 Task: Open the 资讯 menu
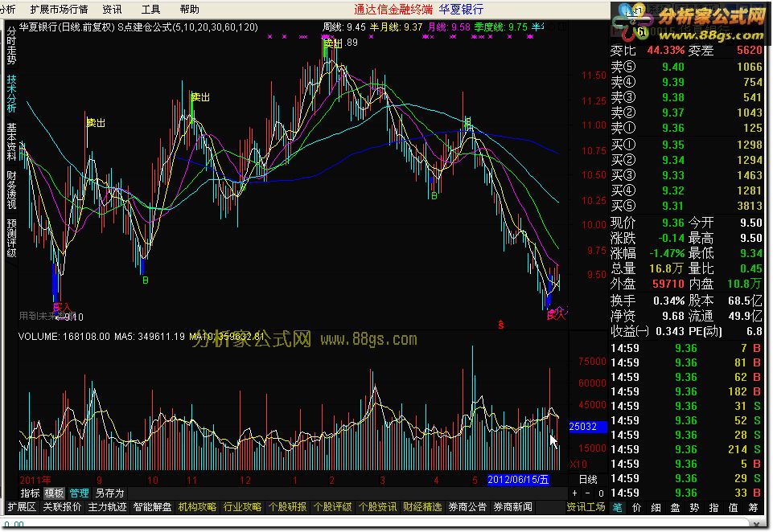pyautogui.click(x=112, y=10)
